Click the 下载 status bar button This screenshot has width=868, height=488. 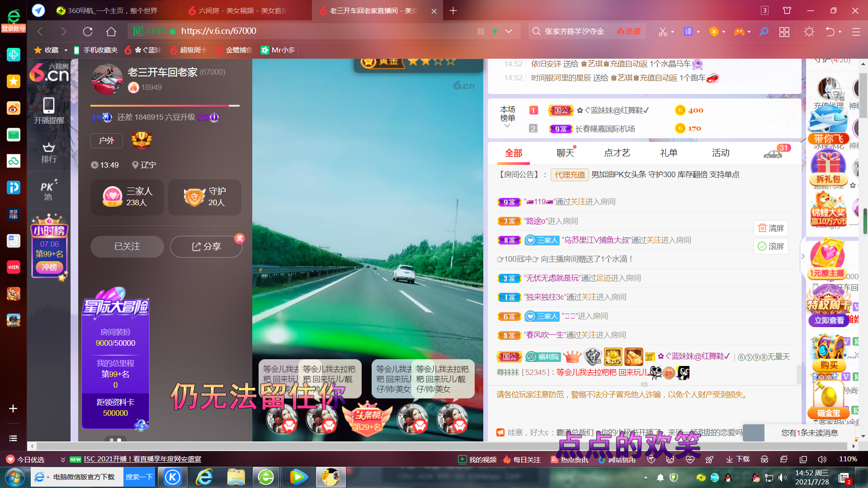[x=738, y=459]
